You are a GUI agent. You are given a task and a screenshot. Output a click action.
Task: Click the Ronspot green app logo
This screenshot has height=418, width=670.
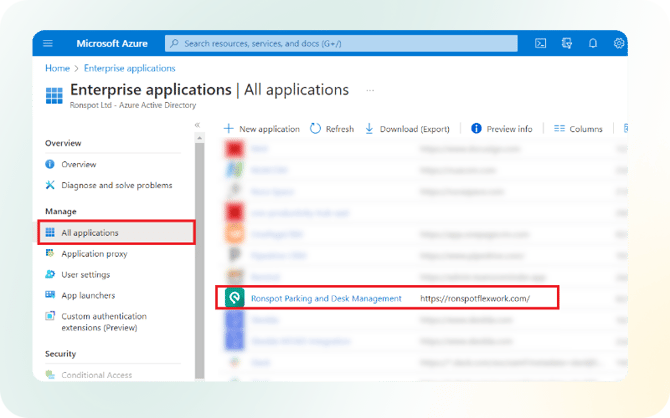click(x=235, y=298)
